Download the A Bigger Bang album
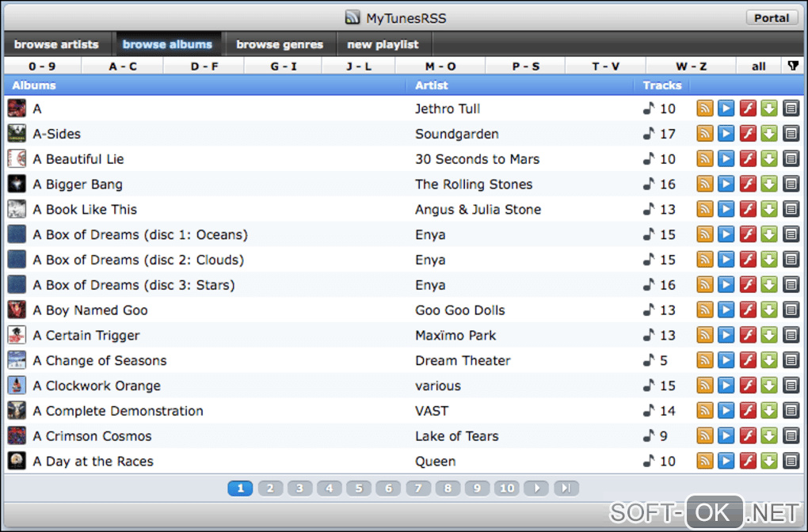Screen dimensions: 808x532 pos(769,184)
